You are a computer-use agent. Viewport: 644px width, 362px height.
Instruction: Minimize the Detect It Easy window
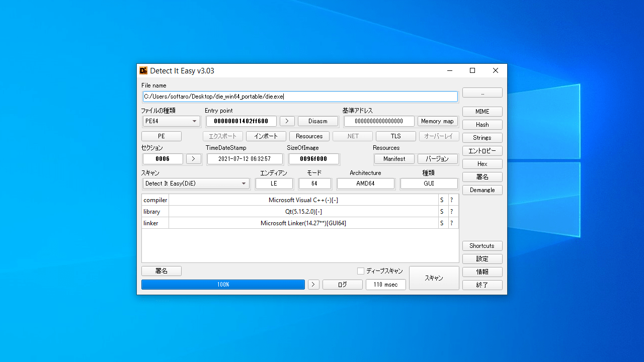[x=449, y=71]
